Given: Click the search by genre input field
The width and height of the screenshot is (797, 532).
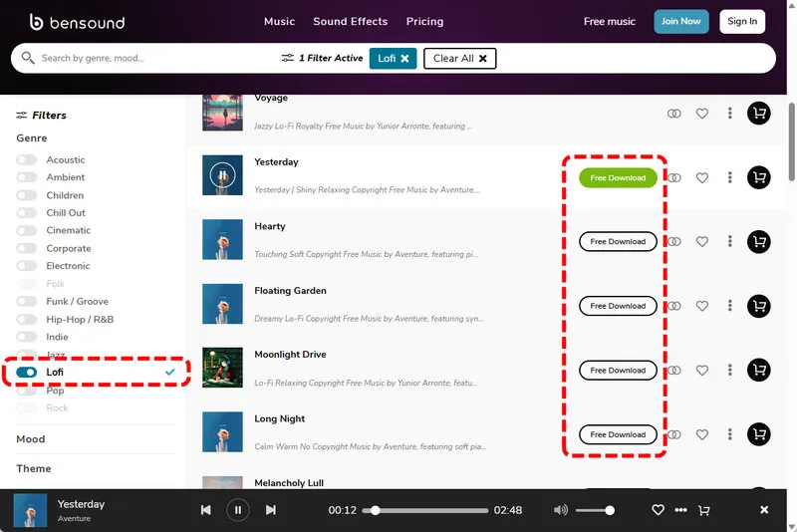Looking at the screenshot, I should pos(152,58).
